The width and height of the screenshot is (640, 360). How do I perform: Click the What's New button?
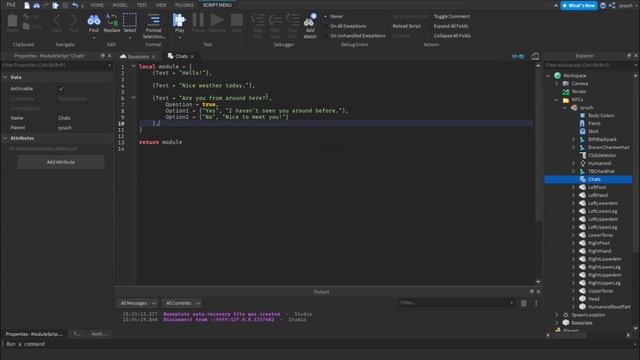tap(579, 5)
